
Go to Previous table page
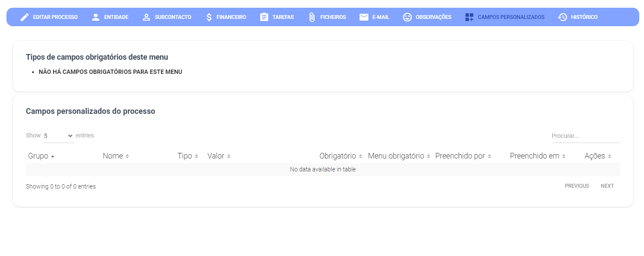[577, 186]
